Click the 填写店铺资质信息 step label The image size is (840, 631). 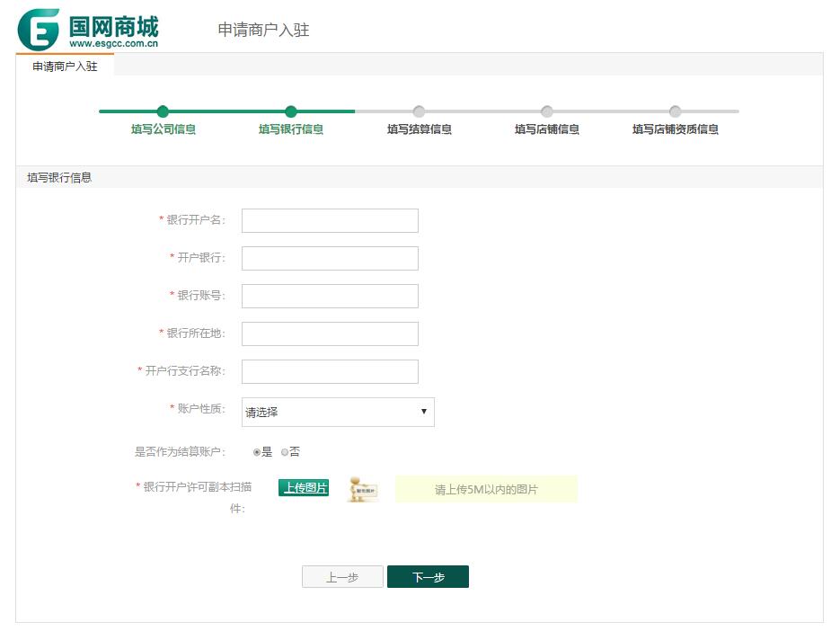pyautogui.click(x=676, y=129)
